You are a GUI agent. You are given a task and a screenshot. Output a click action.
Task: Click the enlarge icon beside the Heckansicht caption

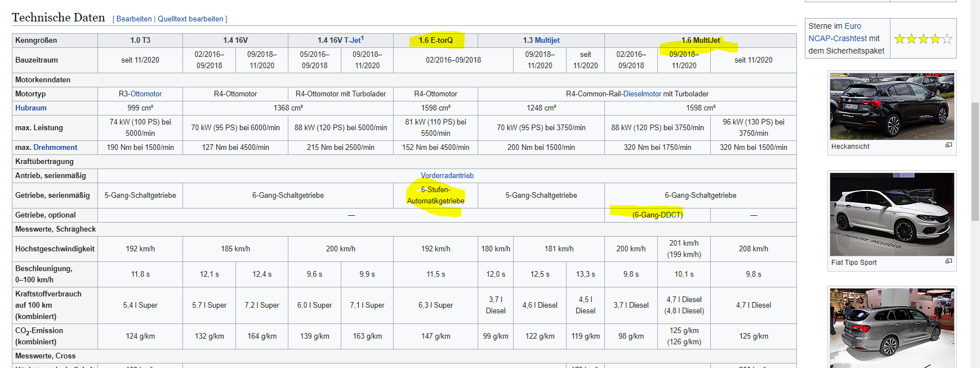pos(948,145)
